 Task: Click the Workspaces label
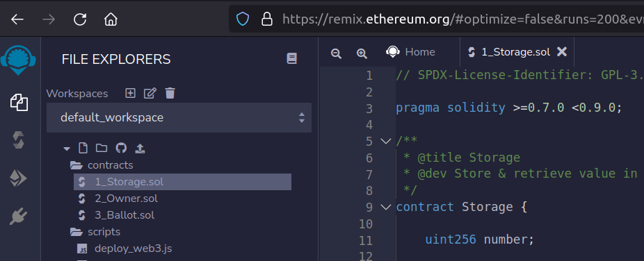click(x=77, y=94)
